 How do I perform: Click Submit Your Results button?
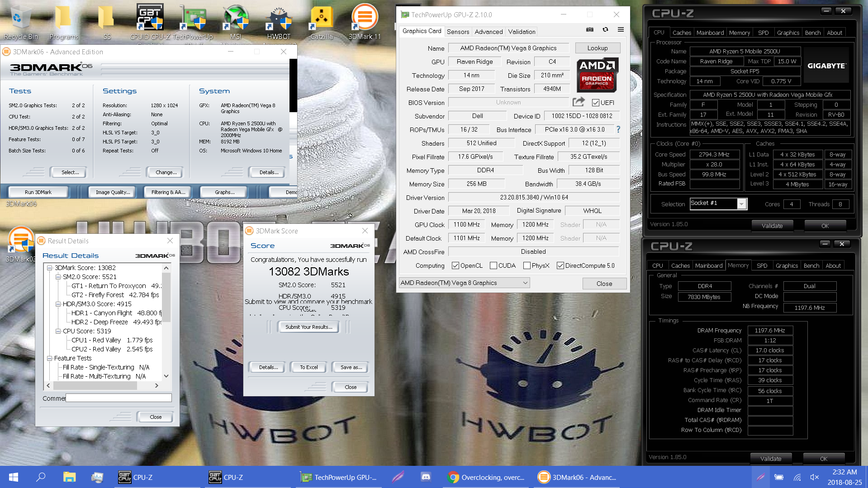coord(308,327)
